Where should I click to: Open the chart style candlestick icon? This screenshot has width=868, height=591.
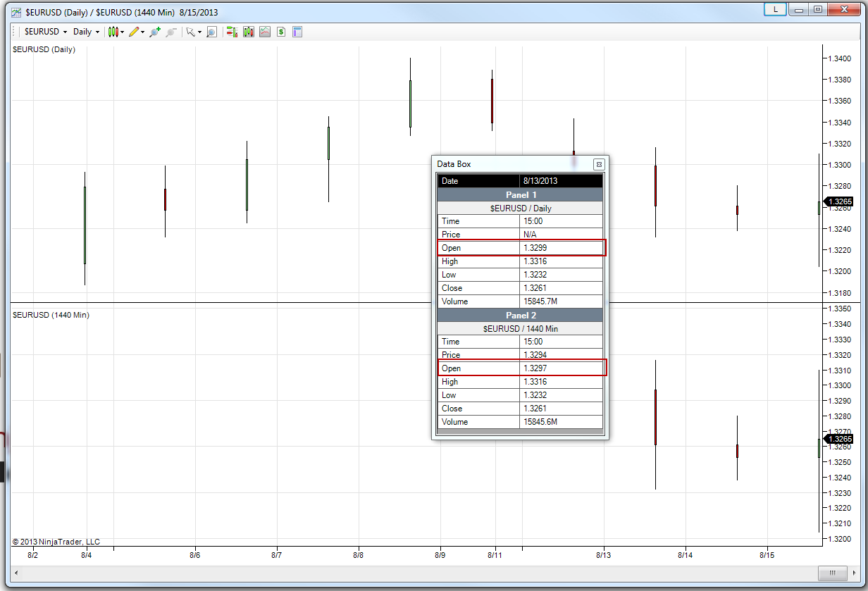(x=112, y=32)
